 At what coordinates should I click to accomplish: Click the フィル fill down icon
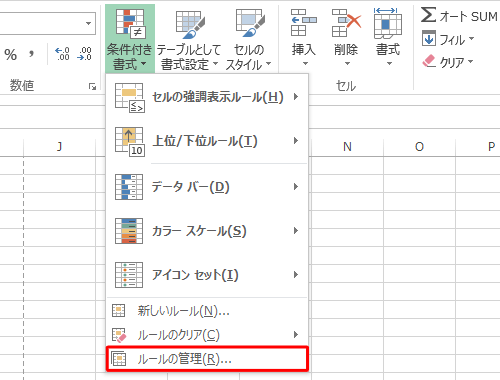click(x=429, y=38)
